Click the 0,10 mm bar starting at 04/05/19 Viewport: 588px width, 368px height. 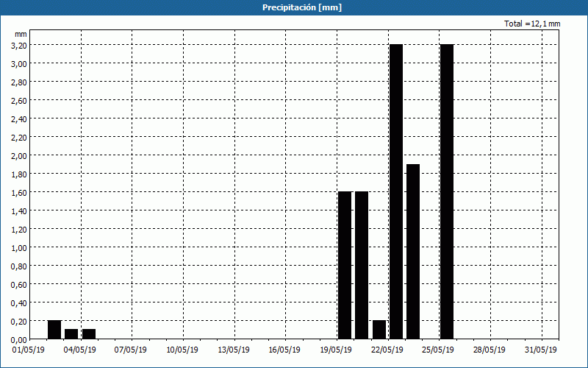[89, 334]
